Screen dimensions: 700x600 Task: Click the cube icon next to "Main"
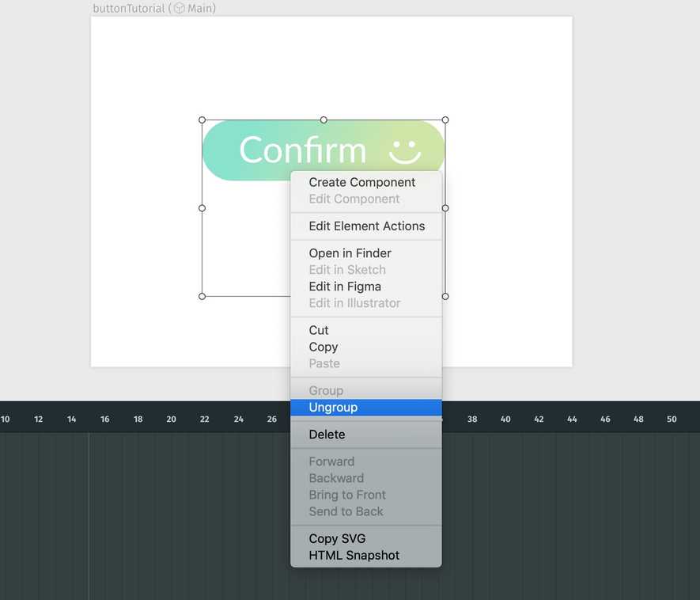coord(180,8)
